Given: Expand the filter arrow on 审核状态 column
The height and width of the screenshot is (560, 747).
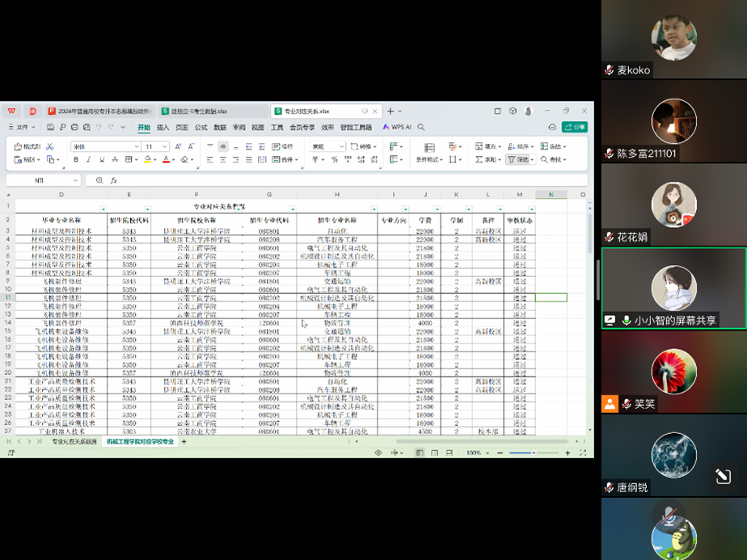Looking at the screenshot, I should [x=531, y=210].
